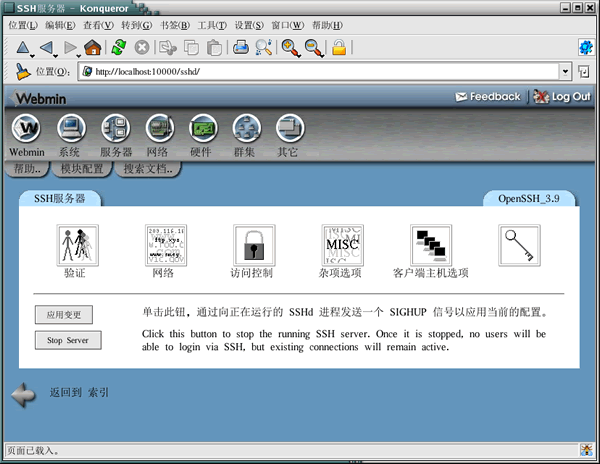Image resolution: width=600 pixels, height=464 pixels.
Task: Open the 查看(V) View menu
Action: tap(98, 25)
